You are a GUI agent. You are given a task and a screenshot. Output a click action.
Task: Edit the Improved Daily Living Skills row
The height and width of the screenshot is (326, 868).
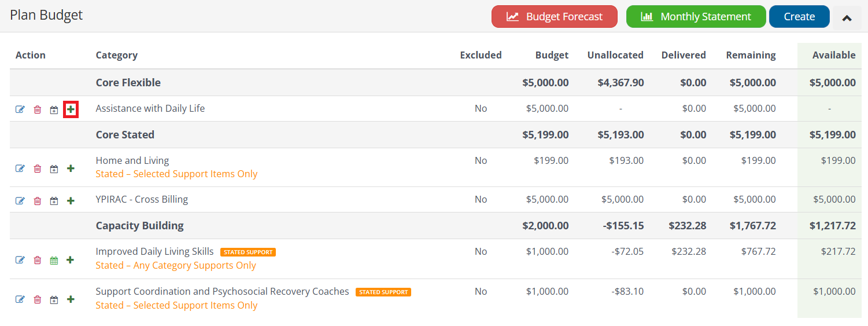point(20,261)
